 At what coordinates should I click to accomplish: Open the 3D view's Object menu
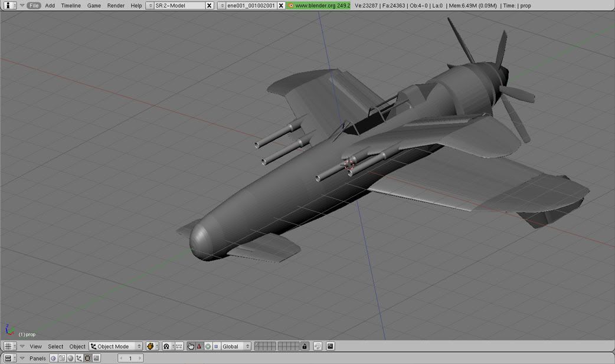[77, 346]
